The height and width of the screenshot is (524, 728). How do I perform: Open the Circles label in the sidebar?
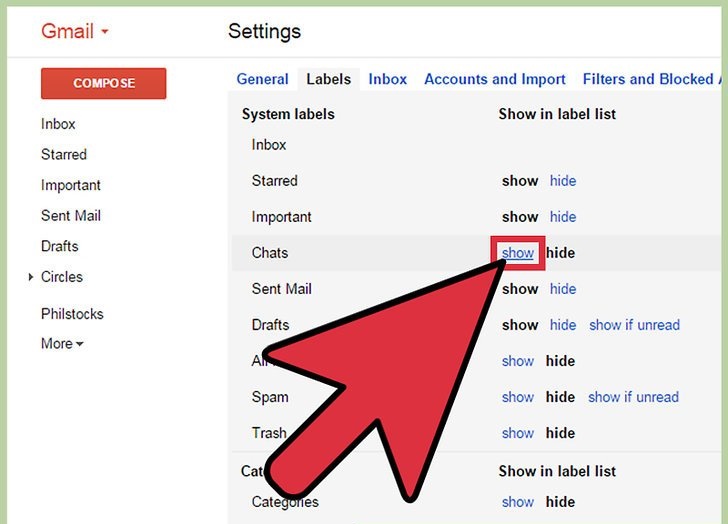click(62, 277)
